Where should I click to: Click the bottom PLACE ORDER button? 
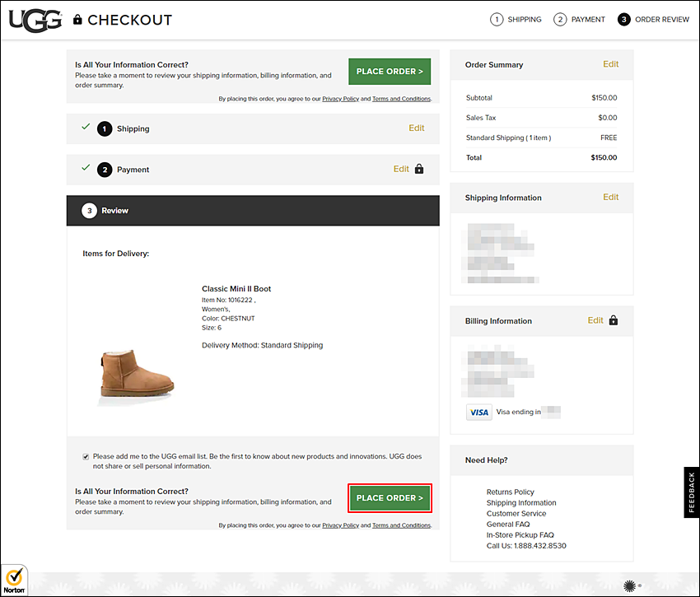pos(390,498)
